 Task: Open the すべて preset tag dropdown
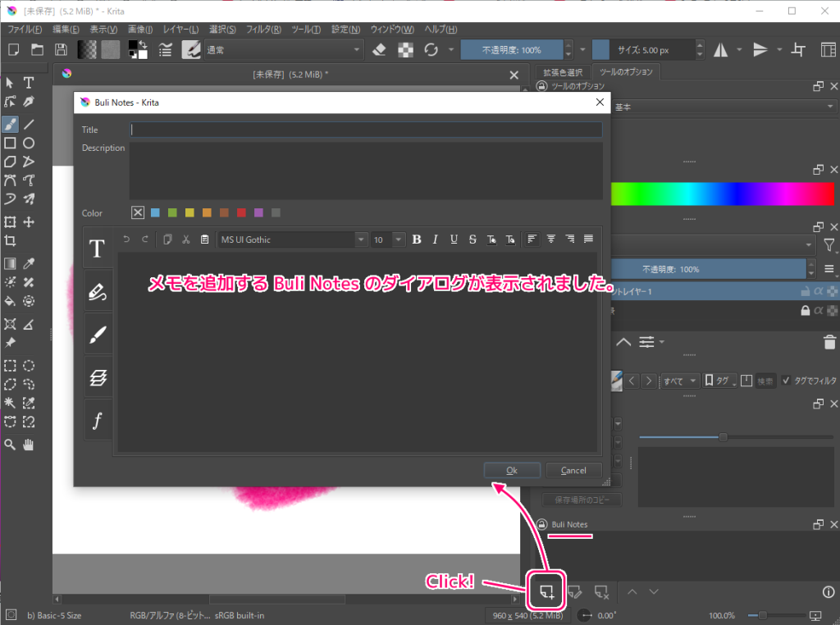click(x=680, y=381)
